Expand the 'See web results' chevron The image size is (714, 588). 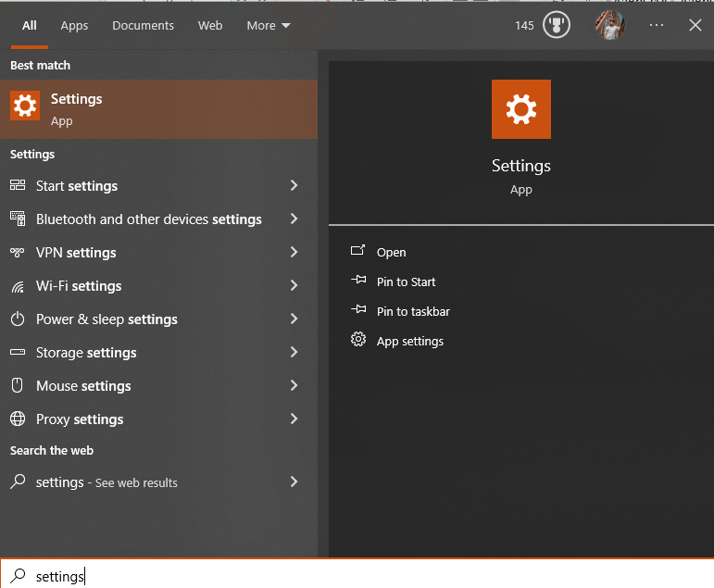tap(294, 482)
